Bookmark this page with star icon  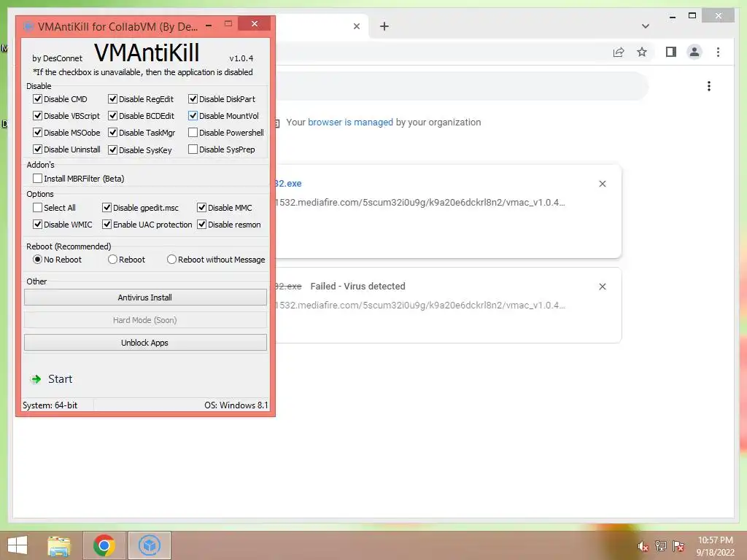(642, 52)
